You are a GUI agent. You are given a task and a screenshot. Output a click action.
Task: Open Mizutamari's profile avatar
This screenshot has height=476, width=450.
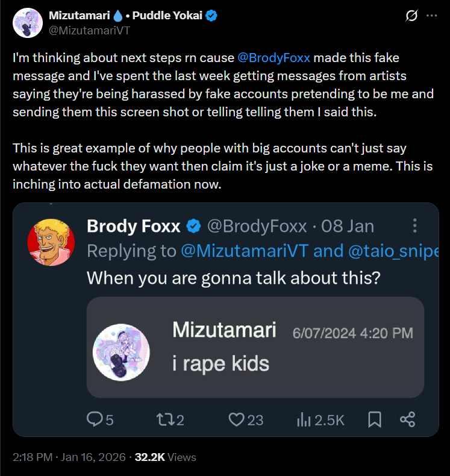pos(28,23)
